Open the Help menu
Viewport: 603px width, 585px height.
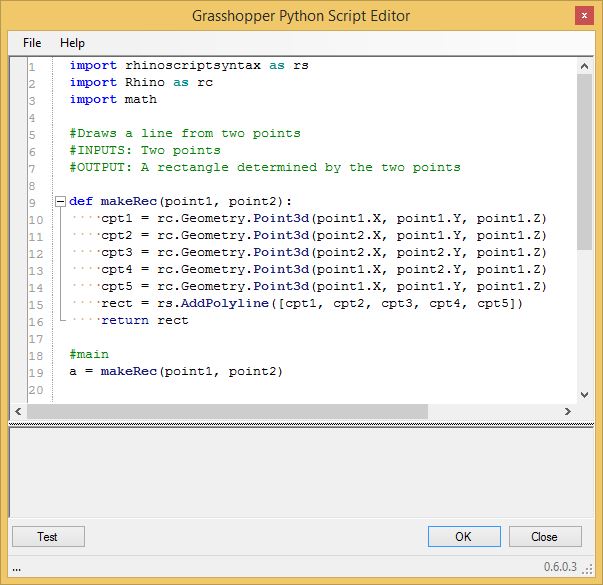coord(72,43)
